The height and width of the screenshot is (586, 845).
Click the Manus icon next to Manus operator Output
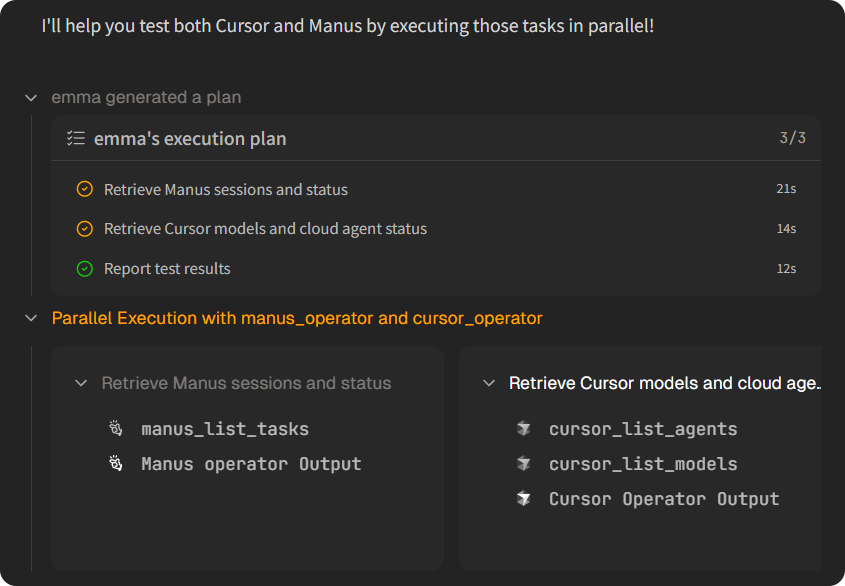click(x=115, y=464)
